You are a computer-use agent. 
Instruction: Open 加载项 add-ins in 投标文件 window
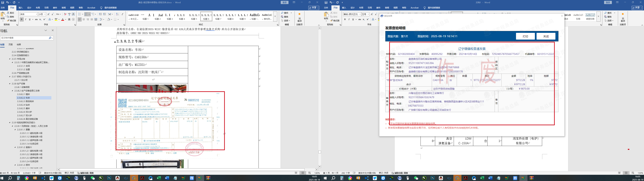coord(299,18)
